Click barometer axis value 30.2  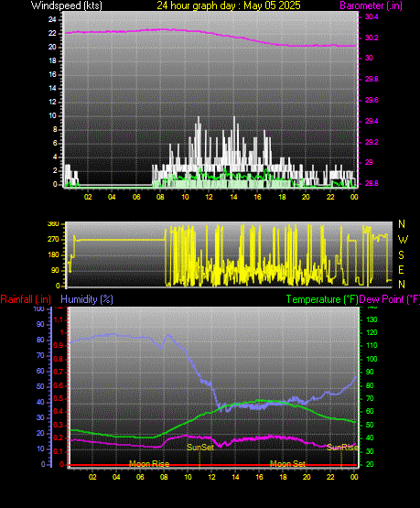coord(372,38)
